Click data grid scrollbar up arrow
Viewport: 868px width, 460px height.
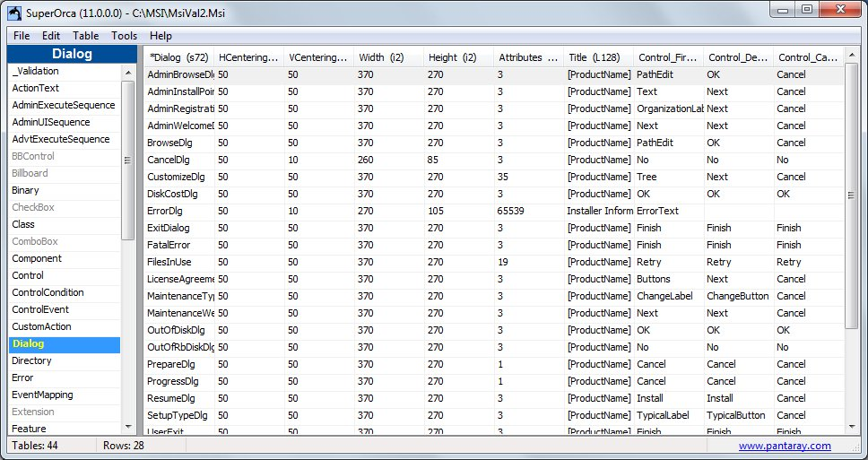pos(851,56)
